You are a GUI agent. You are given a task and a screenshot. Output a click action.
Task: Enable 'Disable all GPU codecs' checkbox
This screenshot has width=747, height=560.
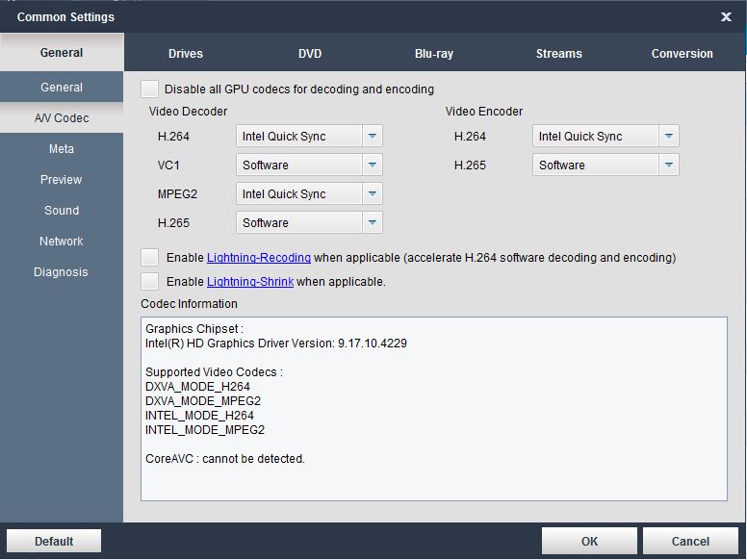pos(150,89)
